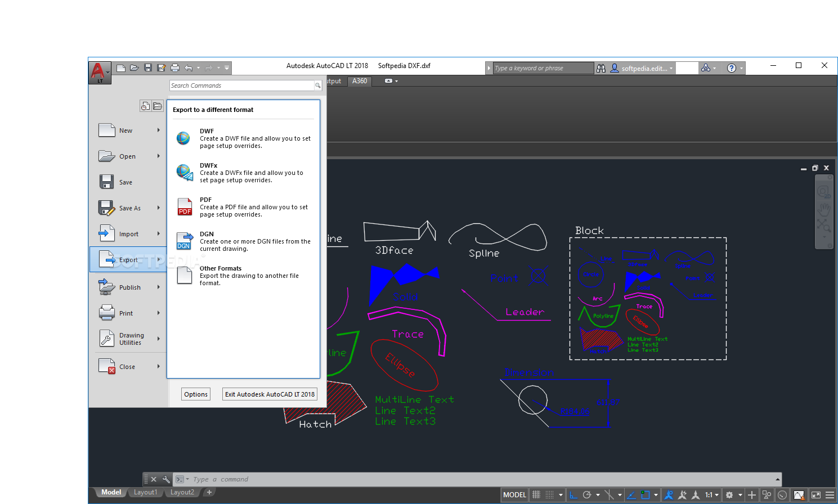Choose the DWFx export format
This screenshot has width=838, height=504.
tap(244, 173)
